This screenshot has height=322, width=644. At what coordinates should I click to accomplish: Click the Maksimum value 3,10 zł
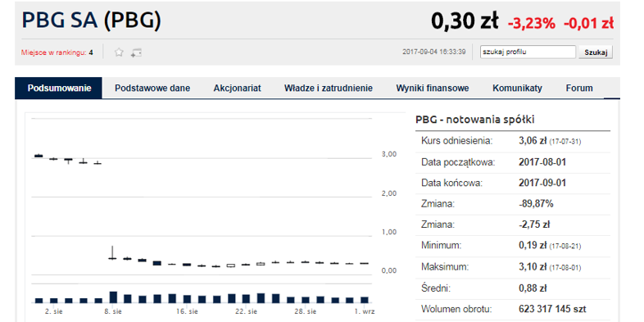click(533, 266)
